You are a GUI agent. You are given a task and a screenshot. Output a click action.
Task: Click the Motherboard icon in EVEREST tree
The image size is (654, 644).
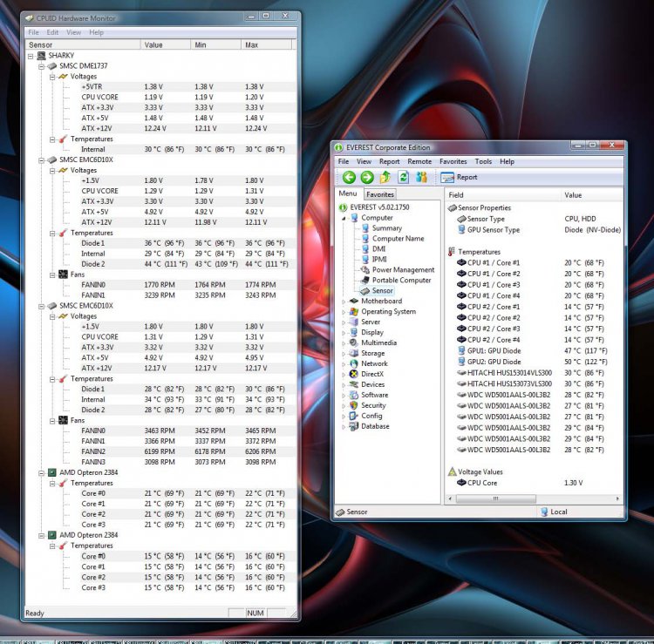coord(354,301)
